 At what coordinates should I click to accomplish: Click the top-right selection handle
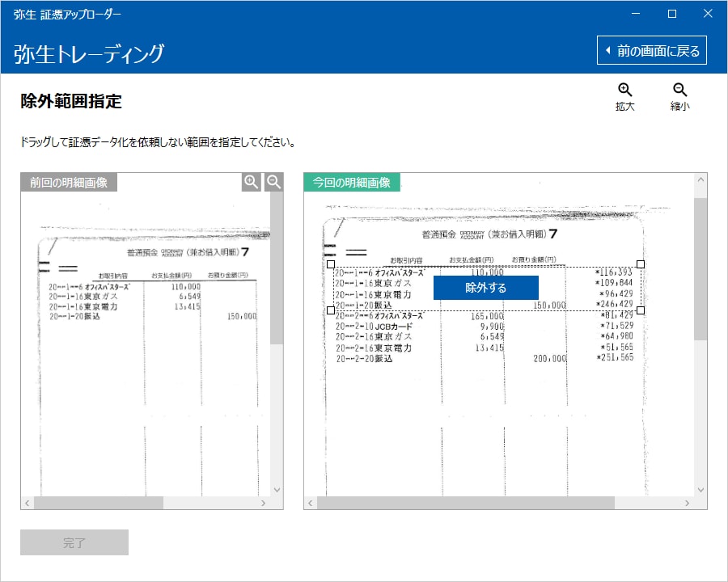coord(641,264)
